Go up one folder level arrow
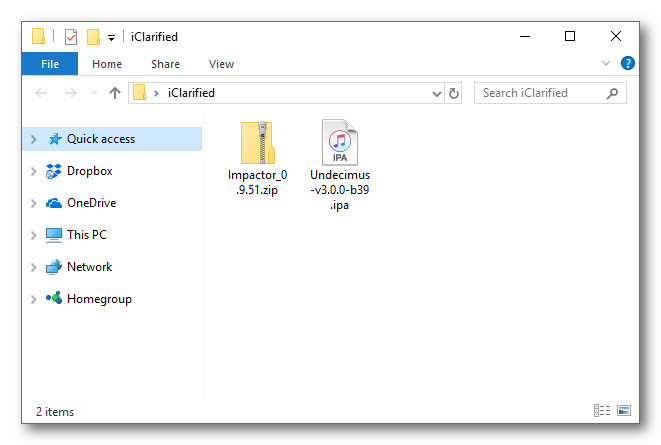Screen dimensions: 661x445 (x=115, y=93)
